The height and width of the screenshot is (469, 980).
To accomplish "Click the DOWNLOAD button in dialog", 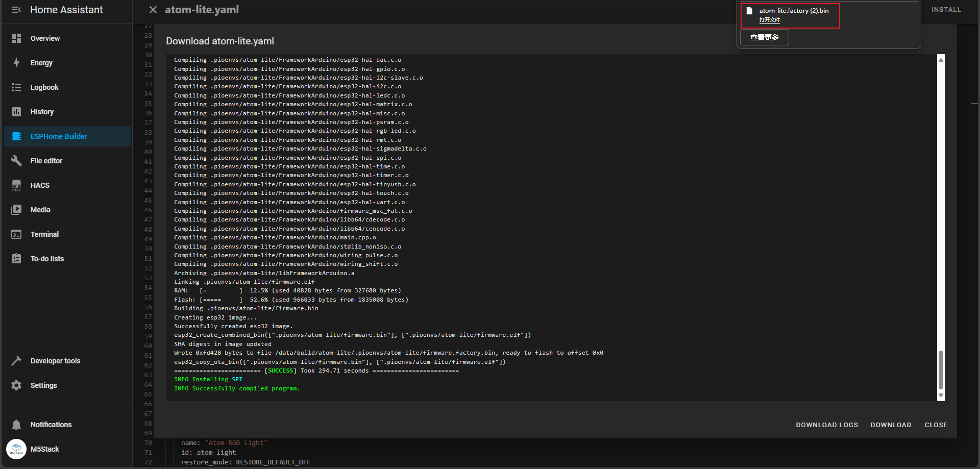I will (891, 425).
